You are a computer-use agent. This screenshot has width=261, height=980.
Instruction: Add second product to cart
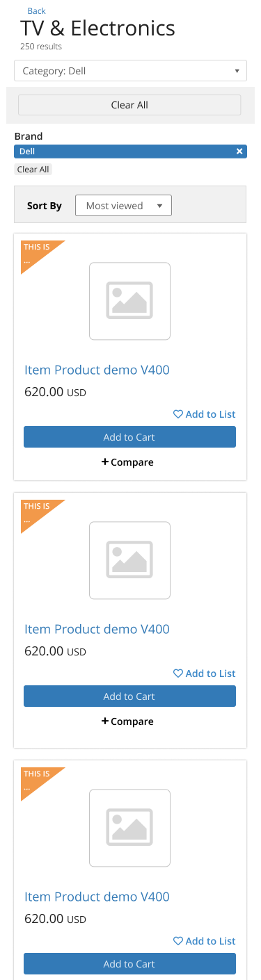tap(129, 696)
